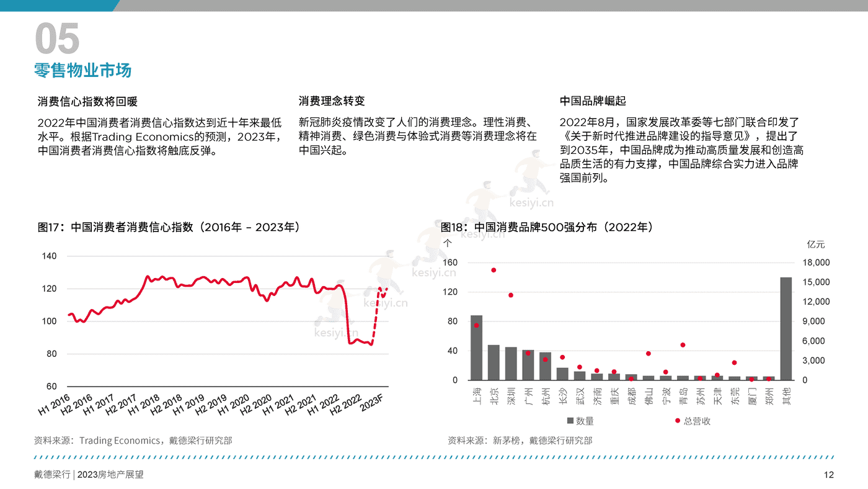Click the 总营收 red legend dot
Image resolution: width=868 pixels, height=489 pixels.
[678, 421]
